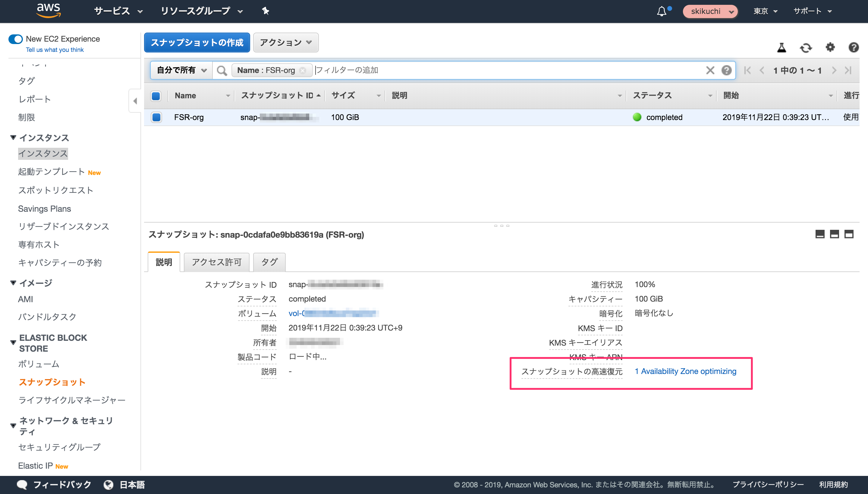The image size is (868, 494).
Task: Switch to the 説明 tab
Action: click(164, 262)
